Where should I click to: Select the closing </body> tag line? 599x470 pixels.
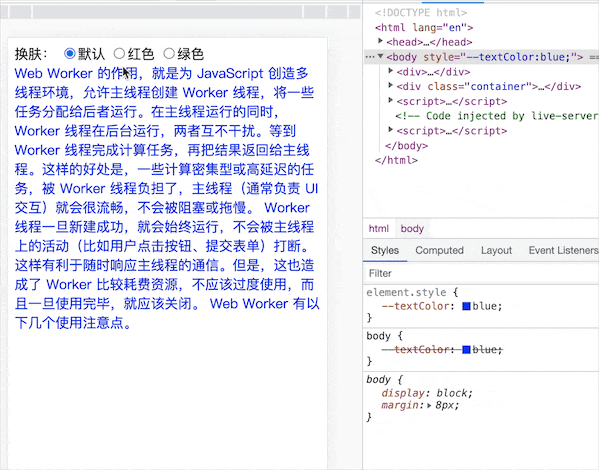(x=406, y=146)
